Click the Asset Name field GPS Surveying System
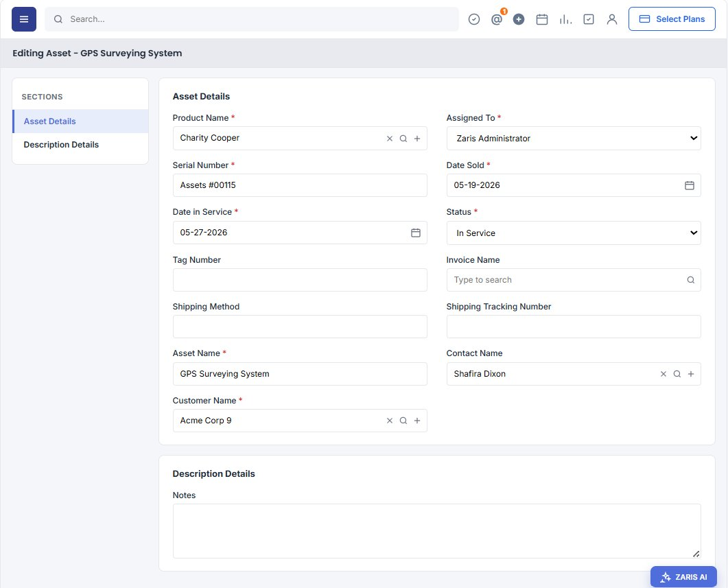 point(300,374)
